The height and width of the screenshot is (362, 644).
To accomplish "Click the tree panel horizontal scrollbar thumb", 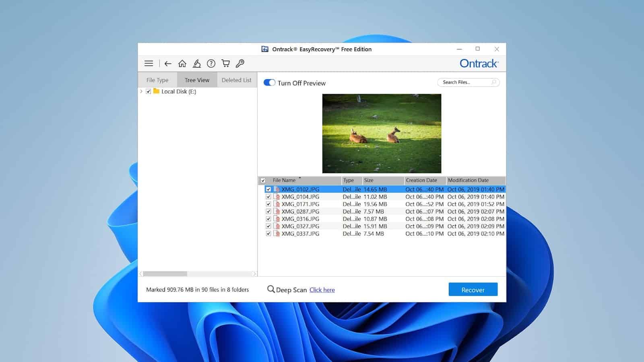I will click(165, 274).
